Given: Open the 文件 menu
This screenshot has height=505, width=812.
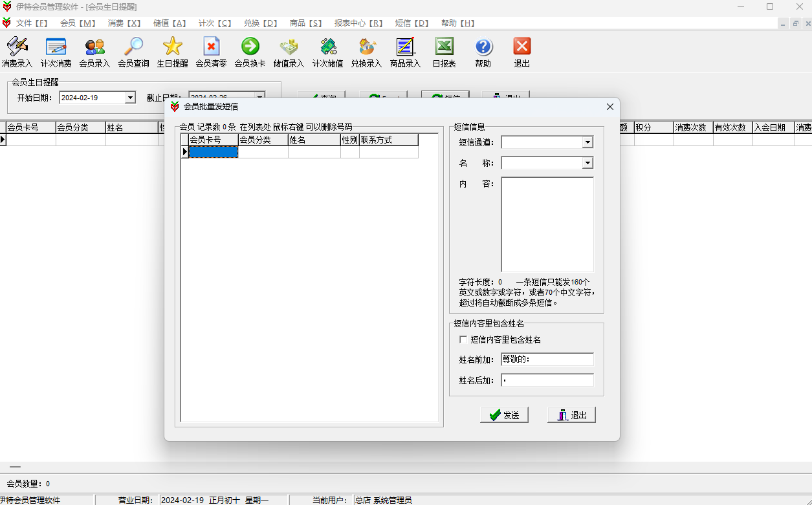Looking at the screenshot, I should (32, 23).
